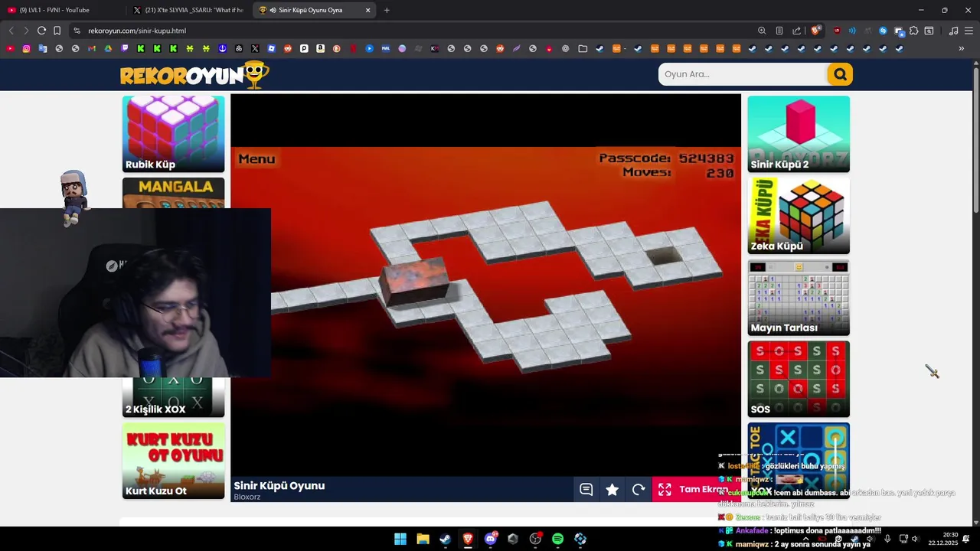Open Mangala game thumbnail
The height and width of the screenshot is (551, 980).
[x=174, y=193]
